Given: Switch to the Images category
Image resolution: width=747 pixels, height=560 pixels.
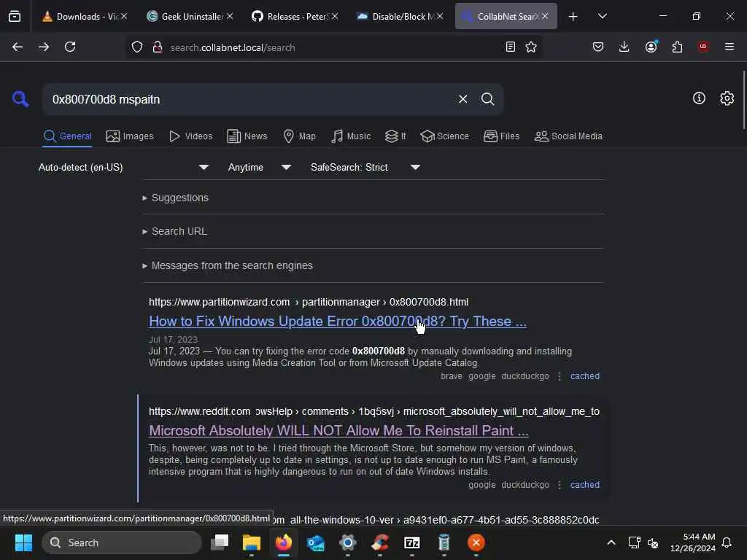Looking at the screenshot, I should point(130,136).
